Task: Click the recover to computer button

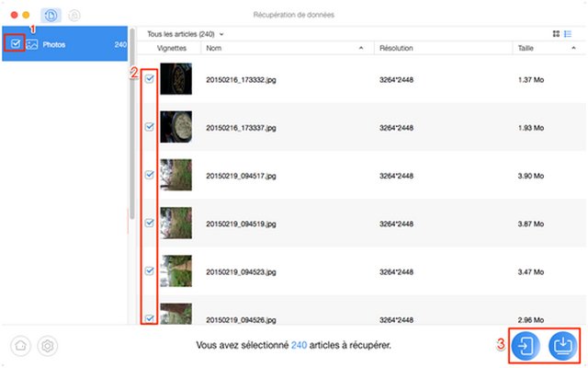Action: pos(561,345)
